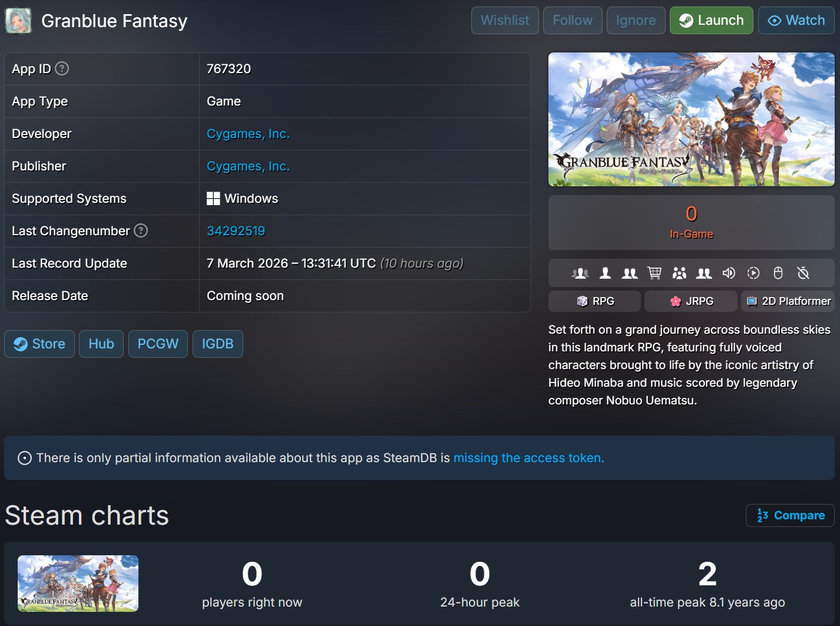Click the MMO three-person group icon
The image size is (840, 626).
(580, 273)
